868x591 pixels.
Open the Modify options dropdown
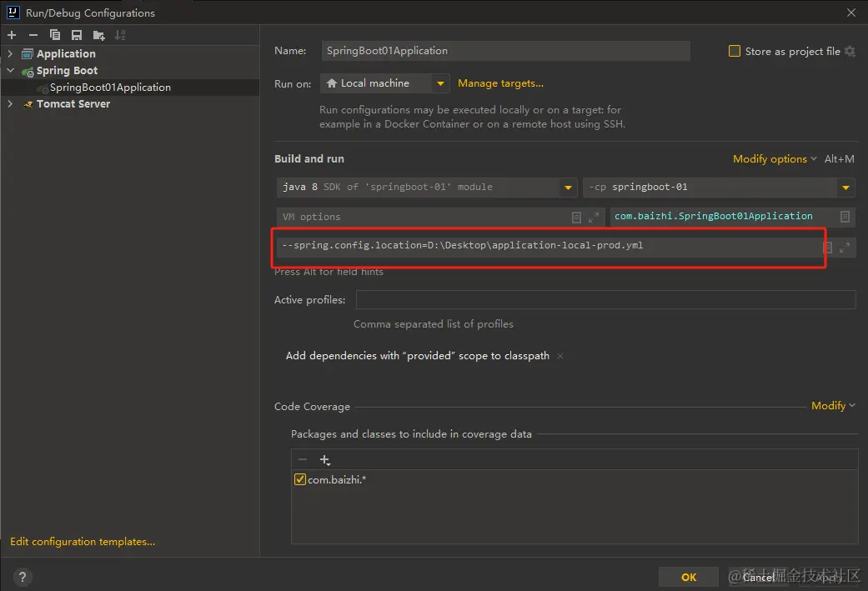pos(775,159)
